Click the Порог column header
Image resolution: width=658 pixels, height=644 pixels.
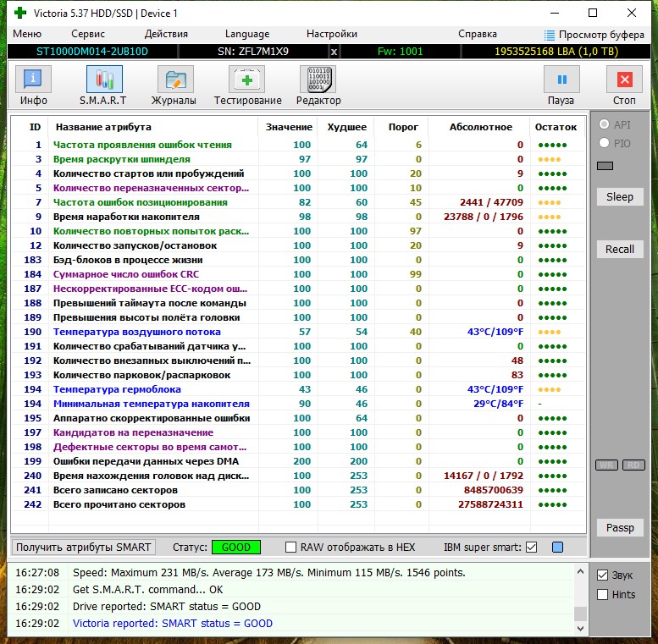(403, 127)
